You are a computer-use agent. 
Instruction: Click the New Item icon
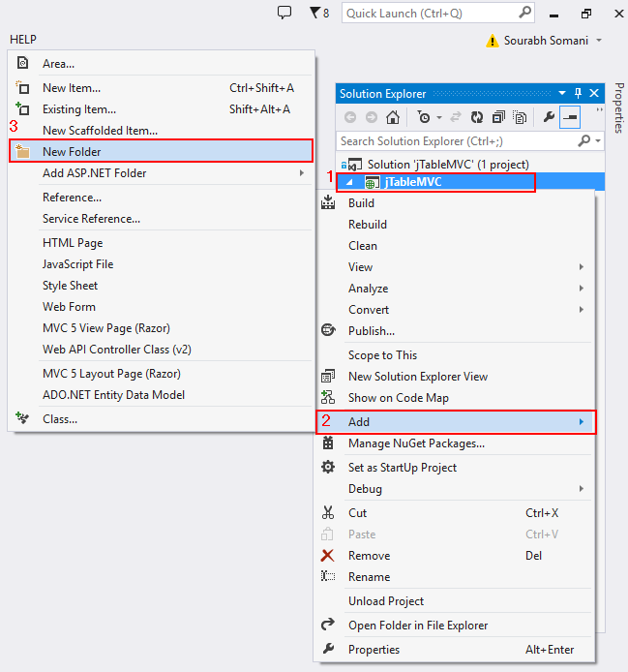22,87
